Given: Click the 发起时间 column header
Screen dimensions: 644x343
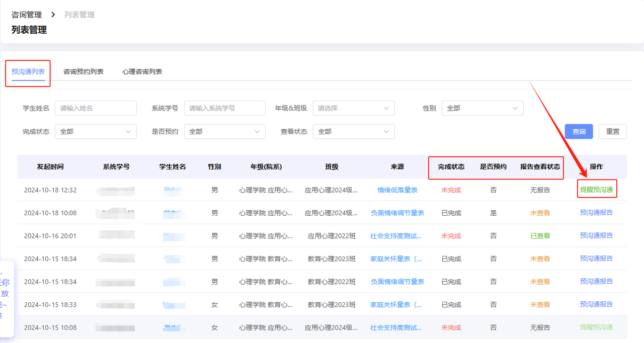Looking at the screenshot, I should point(50,166).
